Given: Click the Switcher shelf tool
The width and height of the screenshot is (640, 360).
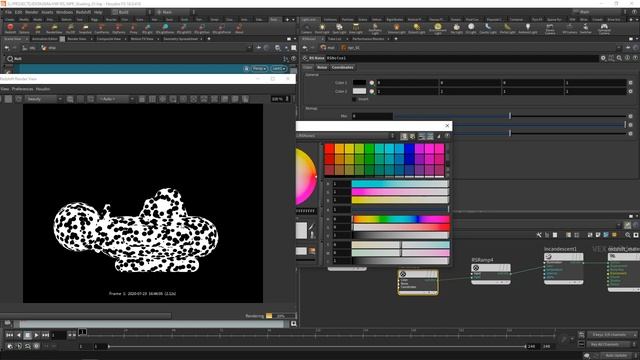Looking at the screenshot, I should [586, 28].
